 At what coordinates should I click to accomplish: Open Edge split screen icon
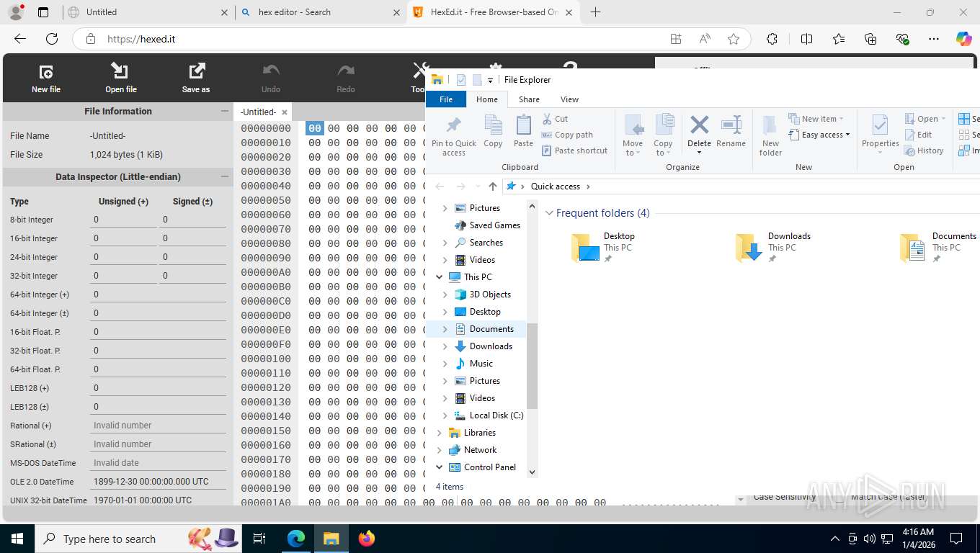click(806, 39)
